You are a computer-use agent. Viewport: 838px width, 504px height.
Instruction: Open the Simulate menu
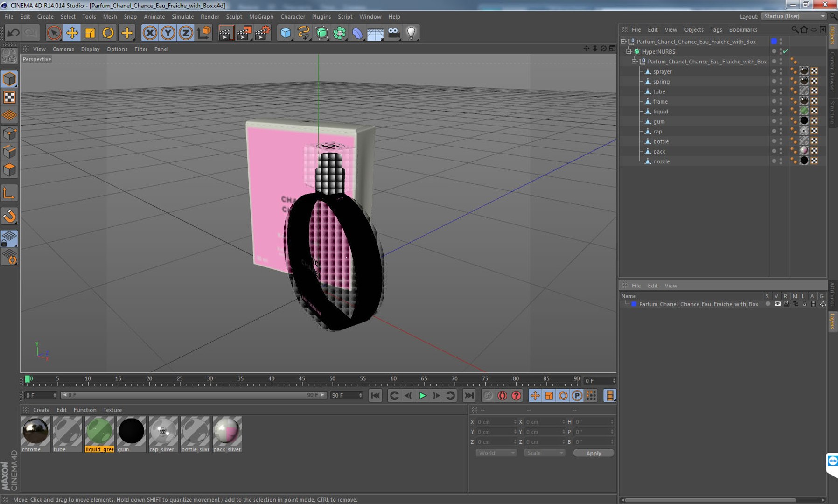[182, 16]
